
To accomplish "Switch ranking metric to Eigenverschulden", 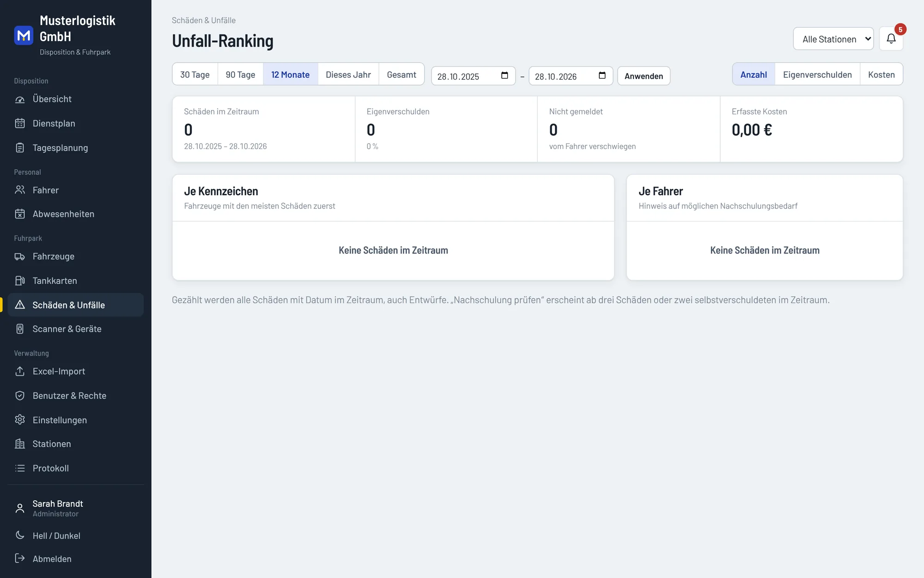I will (x=817, y=74).
